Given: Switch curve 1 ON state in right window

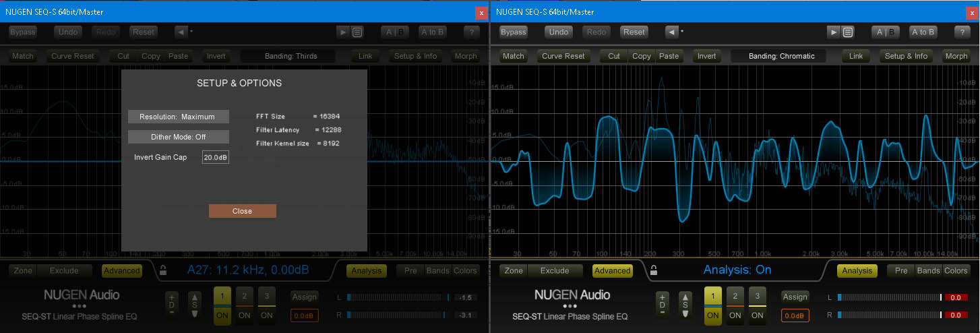Looking at the screenshot, I should pos(712,315).
